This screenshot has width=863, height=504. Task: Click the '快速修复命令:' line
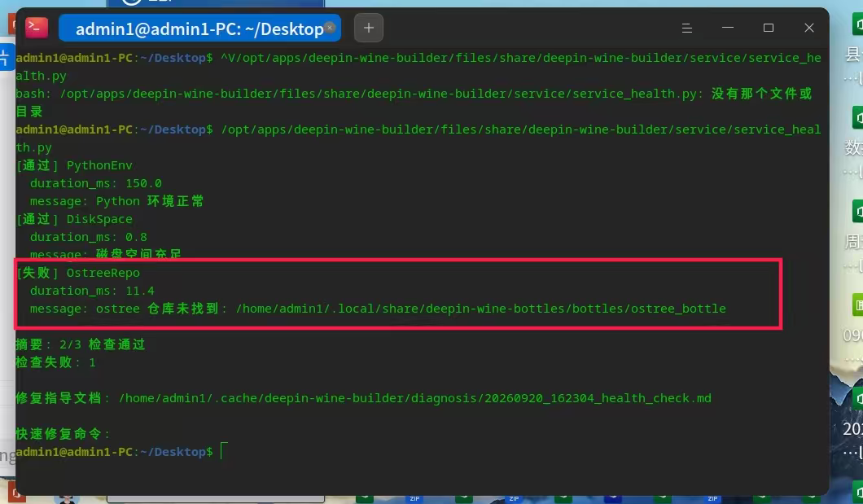(63, 434)
